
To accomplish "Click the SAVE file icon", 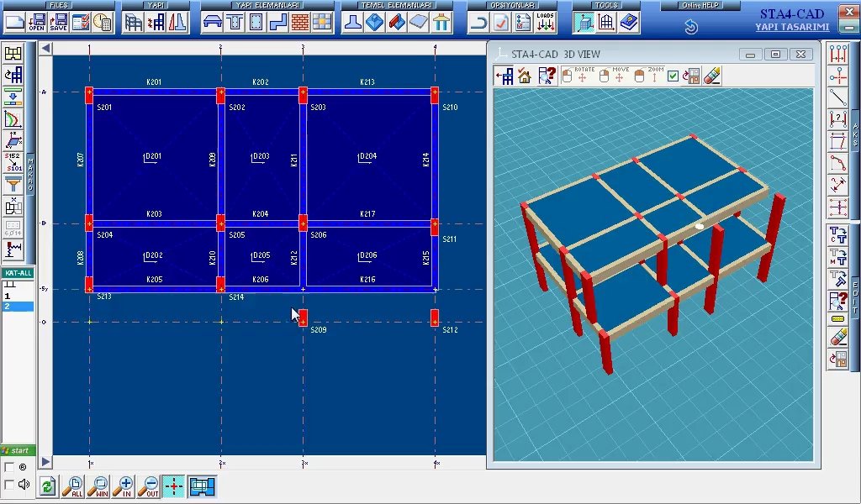I will [58, 23].
